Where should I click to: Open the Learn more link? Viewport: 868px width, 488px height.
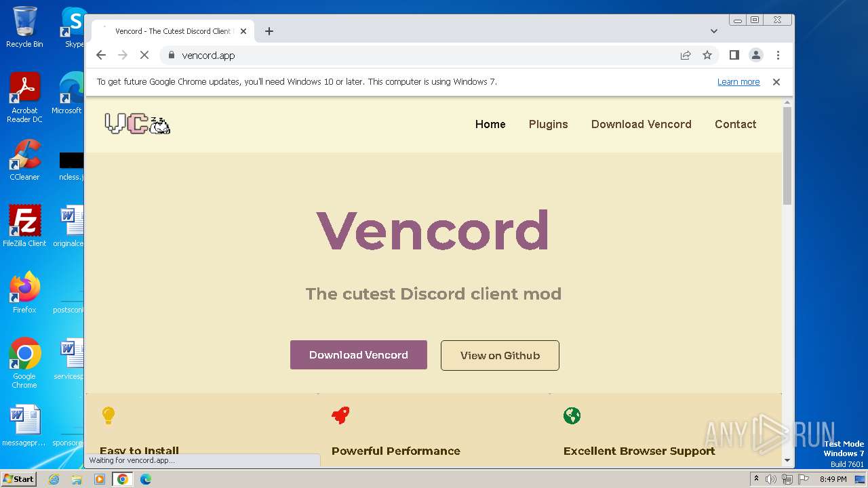click(738, 82)
